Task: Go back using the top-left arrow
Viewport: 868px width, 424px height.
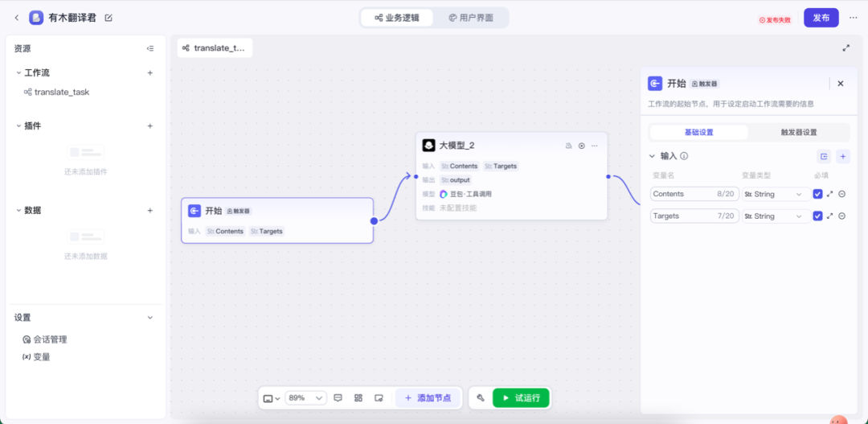Action: click(17, 18)
